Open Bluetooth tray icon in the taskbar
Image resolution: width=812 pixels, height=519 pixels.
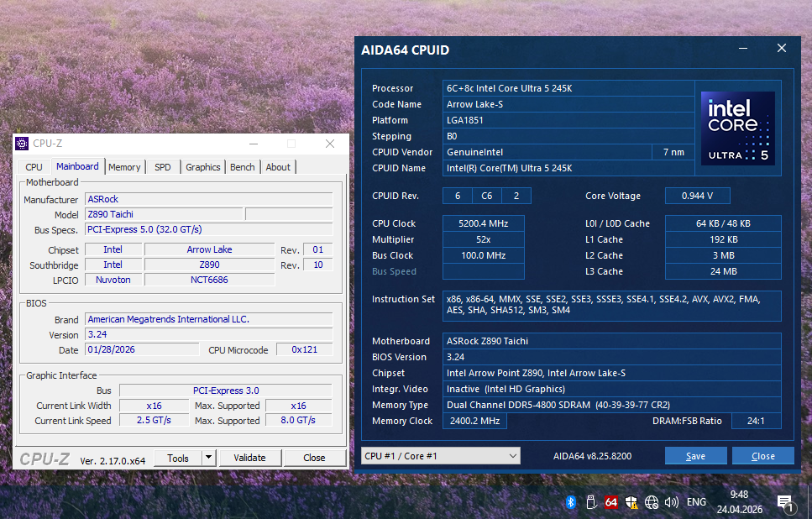click(570, 501)
